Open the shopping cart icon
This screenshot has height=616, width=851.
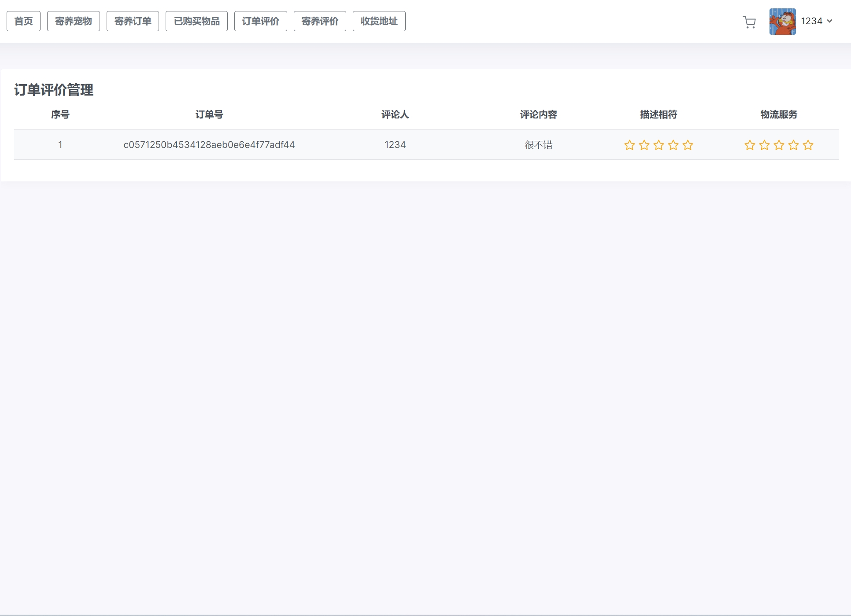(x=749, y=22)
